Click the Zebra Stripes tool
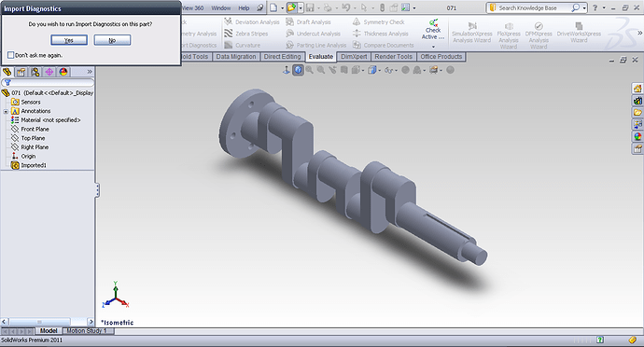Image resolution: width=644 pixels, height=347 pixels. [246, 34]
